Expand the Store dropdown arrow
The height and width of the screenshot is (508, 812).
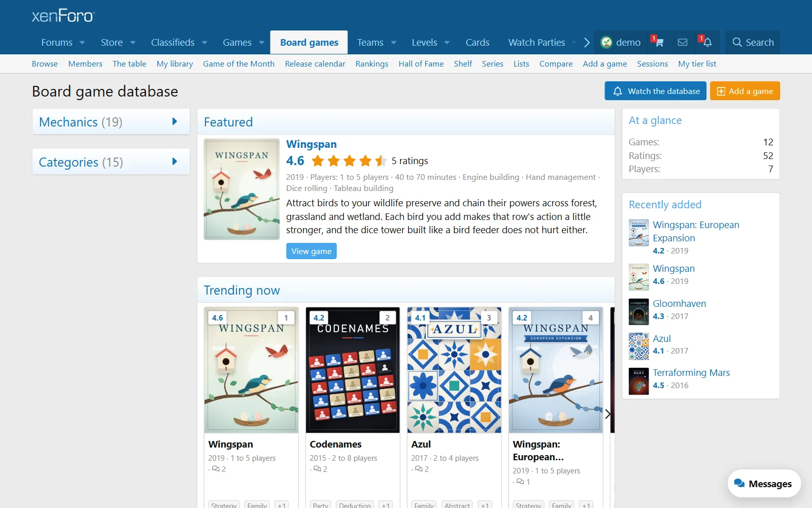pyautogui.click(x=133, y=43)
